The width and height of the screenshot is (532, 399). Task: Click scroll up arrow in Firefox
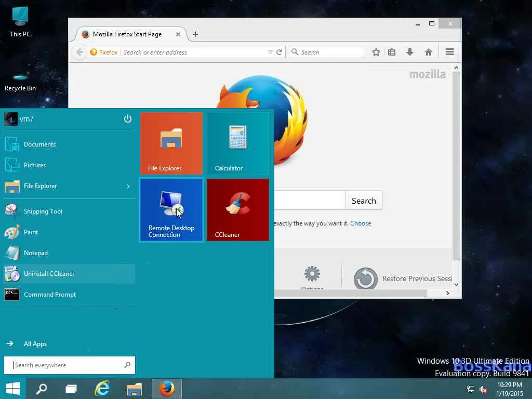point(456,68)
